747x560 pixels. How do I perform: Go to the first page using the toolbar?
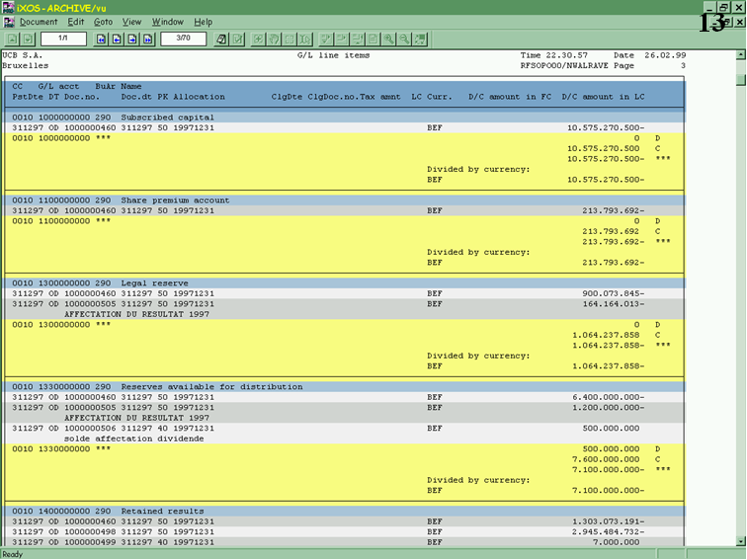(103, 39)
